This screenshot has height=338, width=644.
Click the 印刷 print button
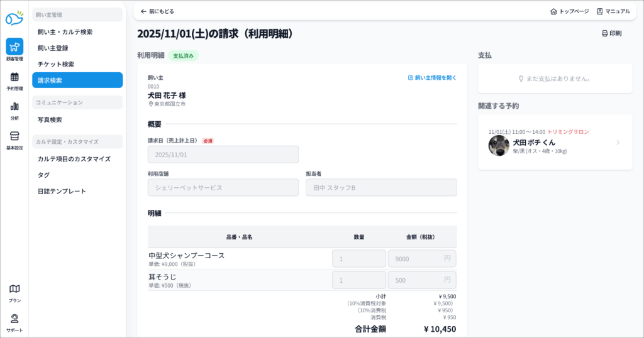click(611, 33)
